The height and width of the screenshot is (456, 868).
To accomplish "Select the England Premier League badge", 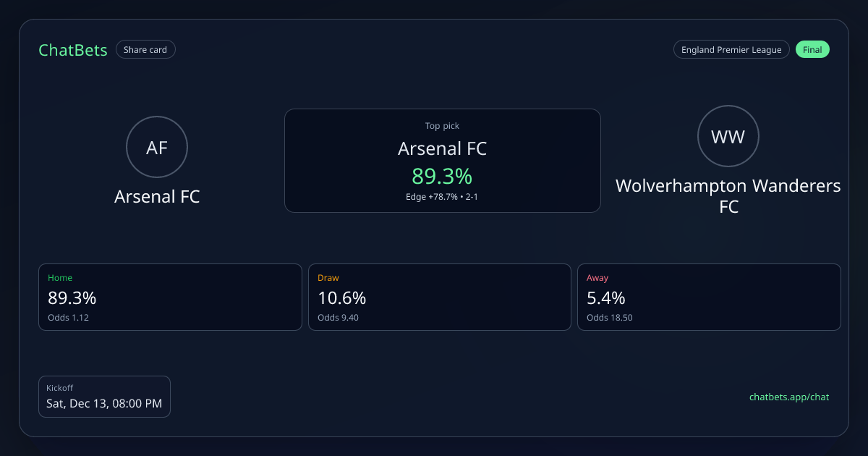I will click(731, 50).
